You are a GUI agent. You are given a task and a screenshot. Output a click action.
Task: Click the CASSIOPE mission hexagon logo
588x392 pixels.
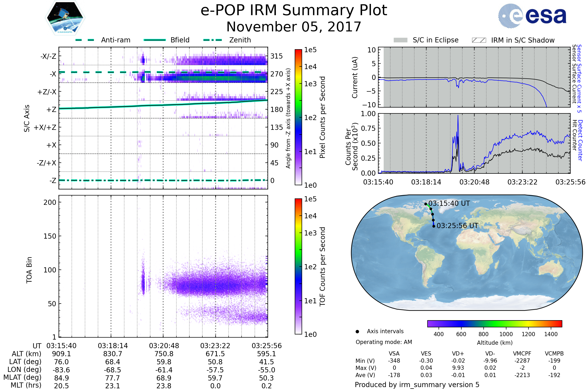(65, 18)
